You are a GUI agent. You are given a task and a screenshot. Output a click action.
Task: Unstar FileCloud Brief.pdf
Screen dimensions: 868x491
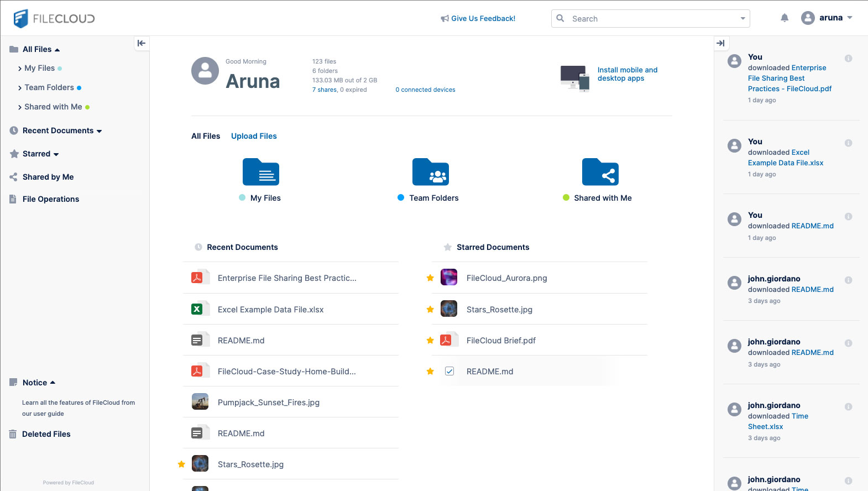coord(430,340)
